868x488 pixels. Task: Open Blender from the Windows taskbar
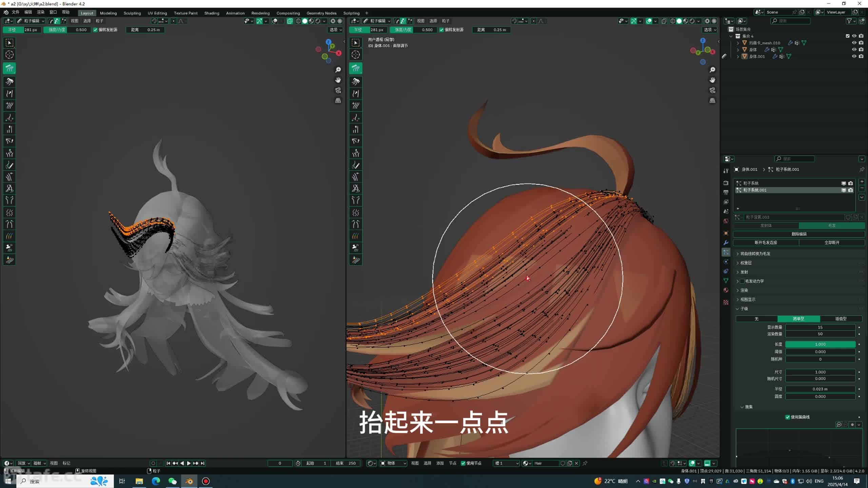189,481
